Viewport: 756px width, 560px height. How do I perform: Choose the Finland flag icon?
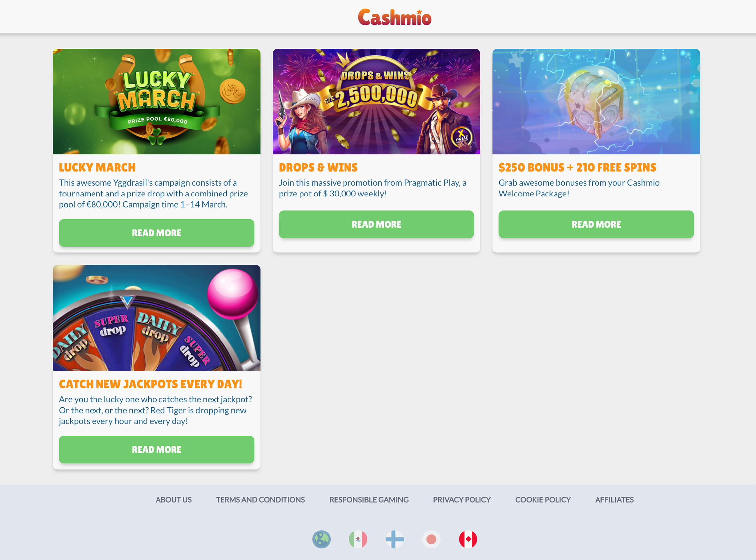click(395, 539)
